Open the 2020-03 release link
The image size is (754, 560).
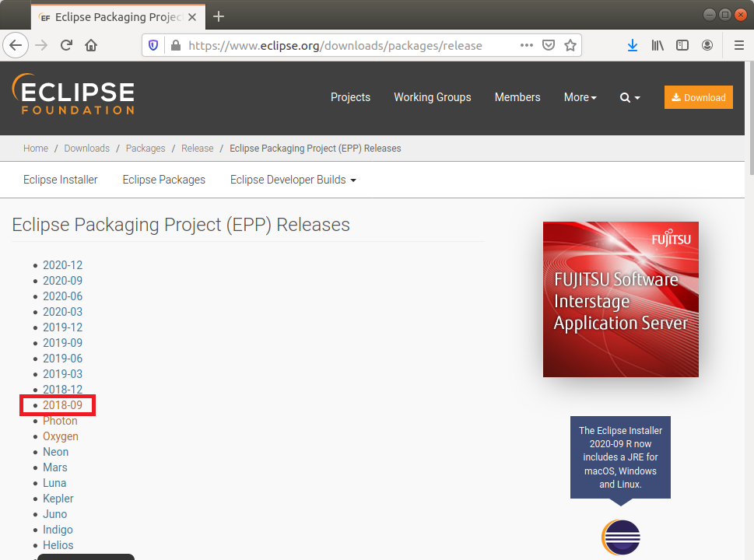tap(62, 312)
